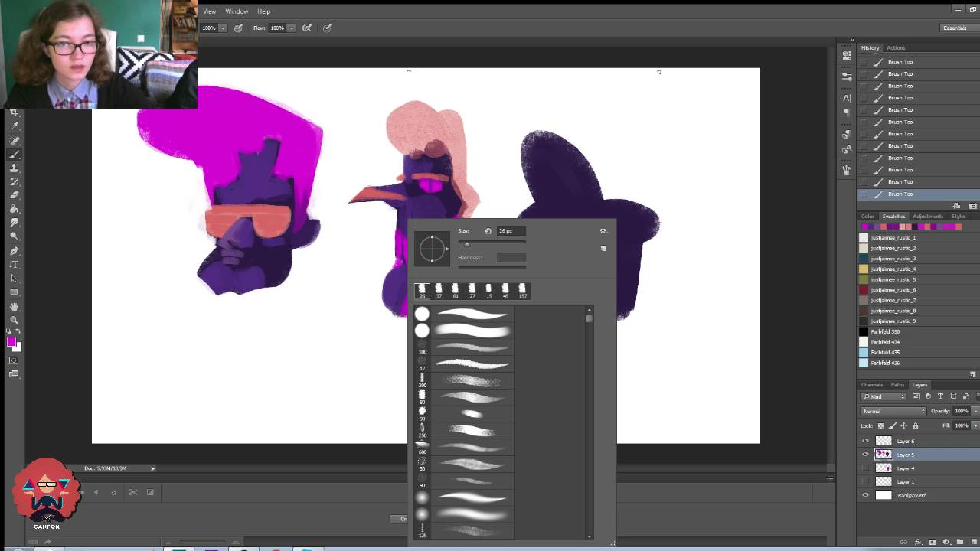This screenshot has width=980, height=551.
Task: Switch to the Actions tab
Action: click(x=895, y=47)
